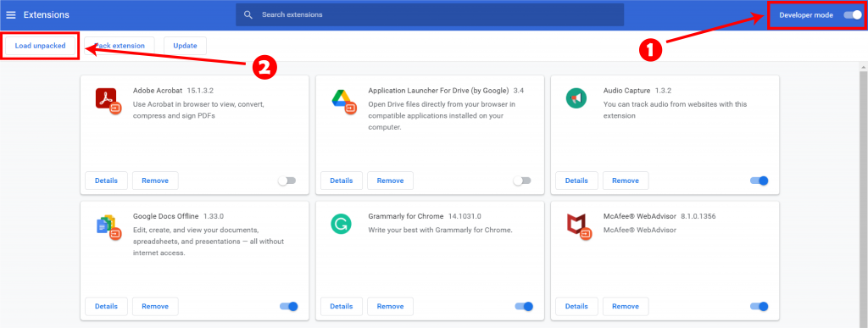Click the Grammarly extension icon
The height and width of the screenshot is (328, 868).
[341, 224]
